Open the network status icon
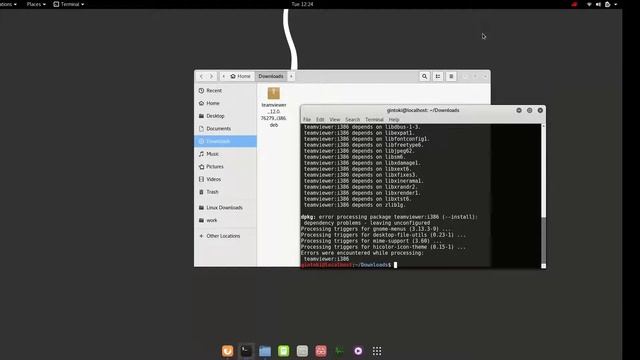 [x=589, y=4]
